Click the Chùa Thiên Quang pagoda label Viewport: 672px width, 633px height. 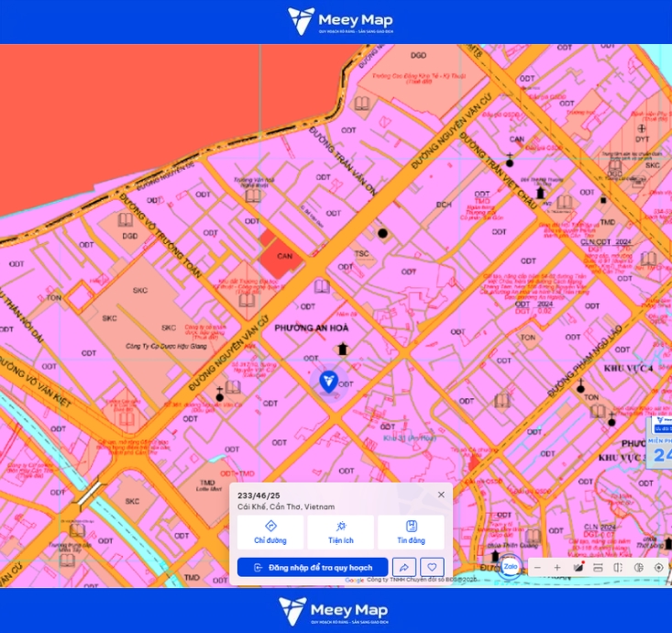(x=513, y=546)
